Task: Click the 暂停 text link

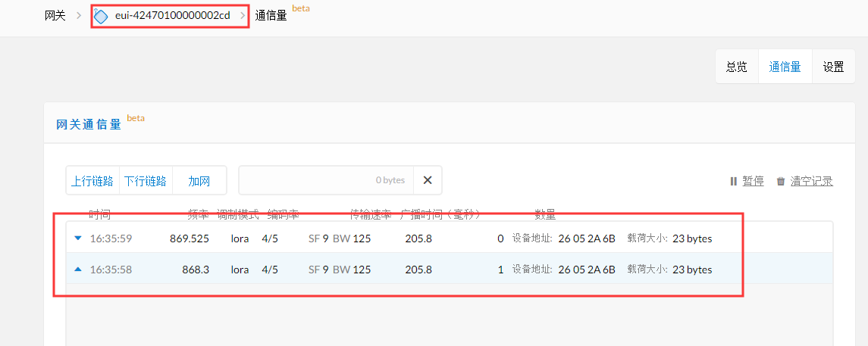Action: click(753, 181)
